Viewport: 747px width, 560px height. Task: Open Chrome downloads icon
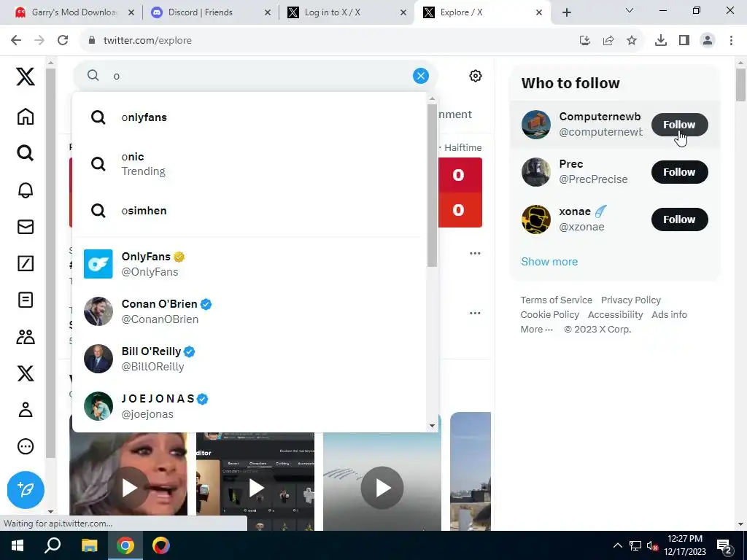[x=661, y=41]
